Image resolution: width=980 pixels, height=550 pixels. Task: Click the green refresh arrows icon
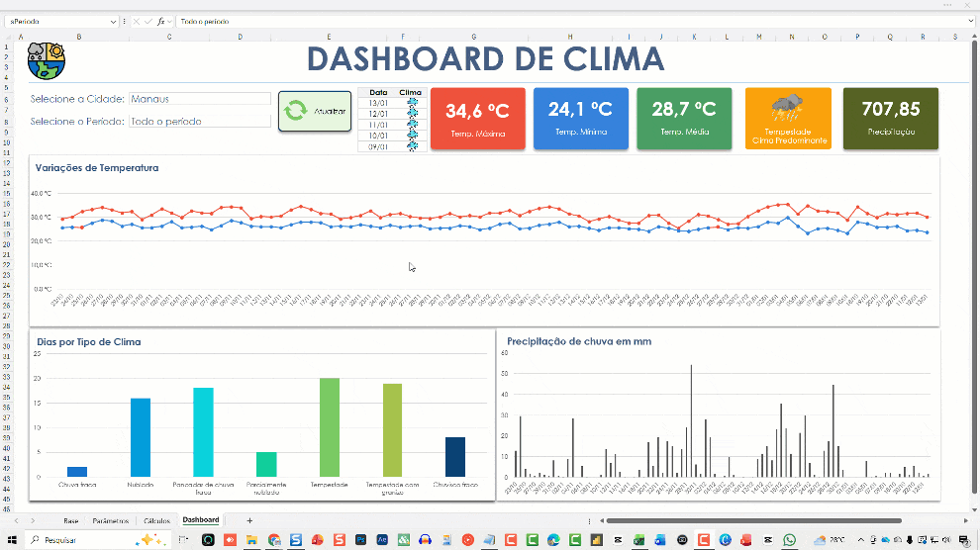pos(296,111)
